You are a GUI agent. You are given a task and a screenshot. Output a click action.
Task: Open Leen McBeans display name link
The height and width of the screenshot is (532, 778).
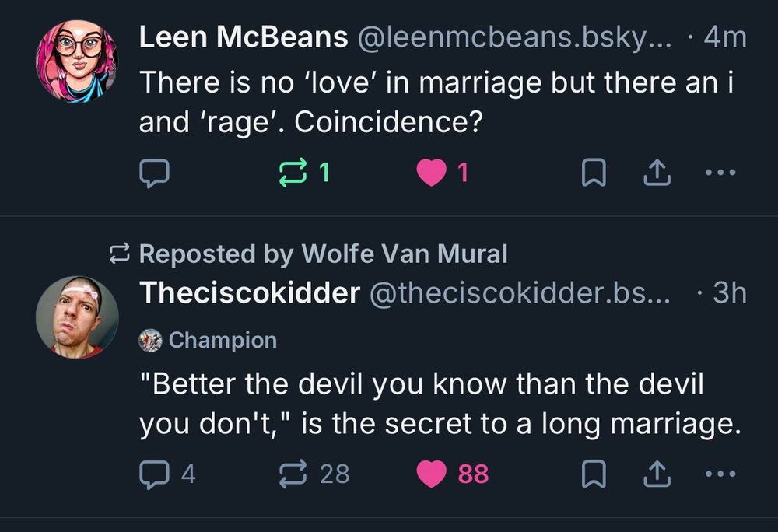tap(244, 37)
